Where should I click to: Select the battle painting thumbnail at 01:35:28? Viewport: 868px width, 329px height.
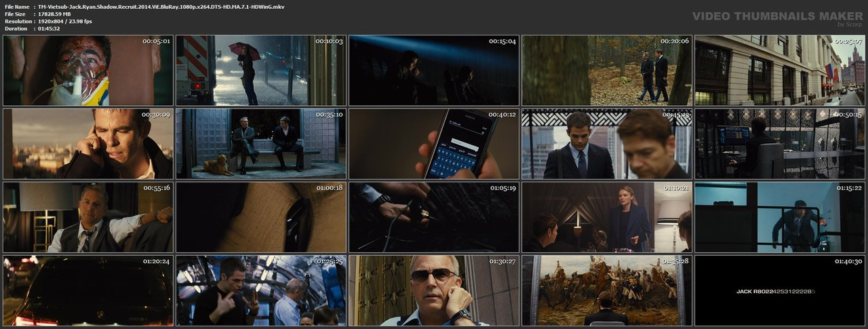coord(607,290)
